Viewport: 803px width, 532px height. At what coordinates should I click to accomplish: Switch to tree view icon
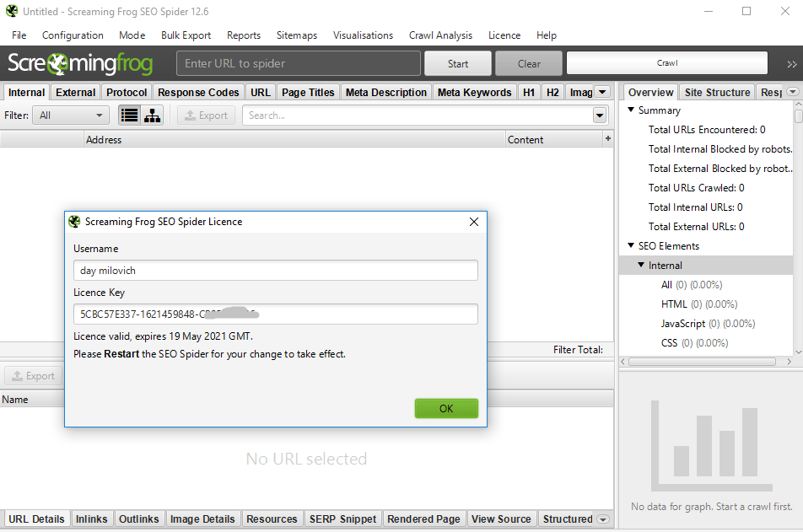point(153,116)
